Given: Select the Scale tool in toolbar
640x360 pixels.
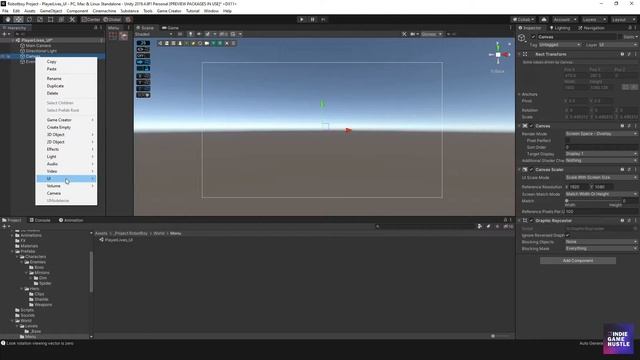Looking at the screenshot, I should (x=40, y=19).
